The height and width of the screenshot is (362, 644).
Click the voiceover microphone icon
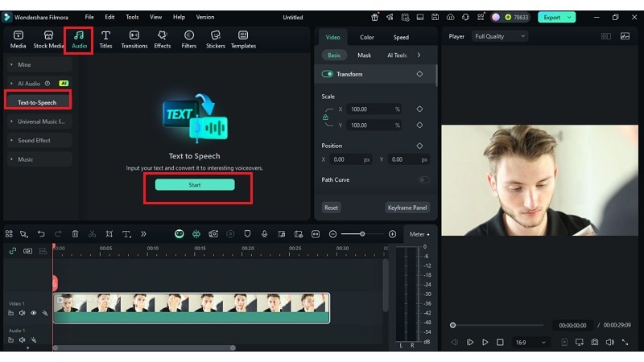(265, 234)
